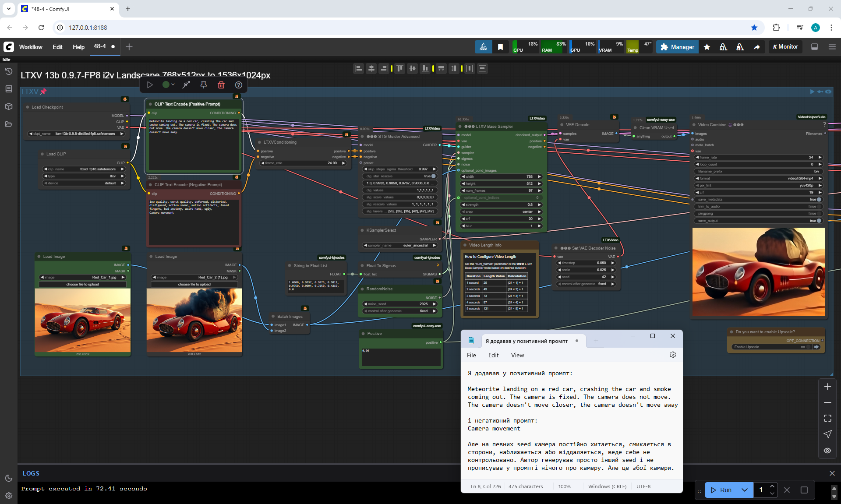The image size is (841, 504).
Task: Delete the selected node with trash icon
Action: [221, 85]
